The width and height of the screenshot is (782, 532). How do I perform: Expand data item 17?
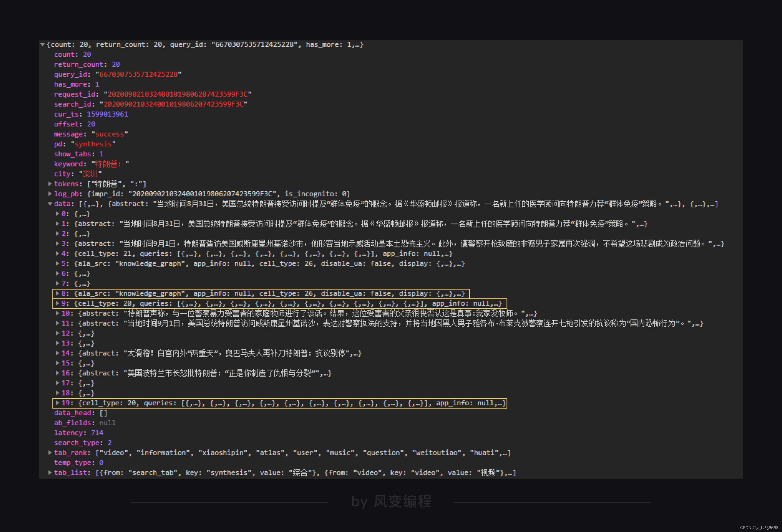coord(57,383)
